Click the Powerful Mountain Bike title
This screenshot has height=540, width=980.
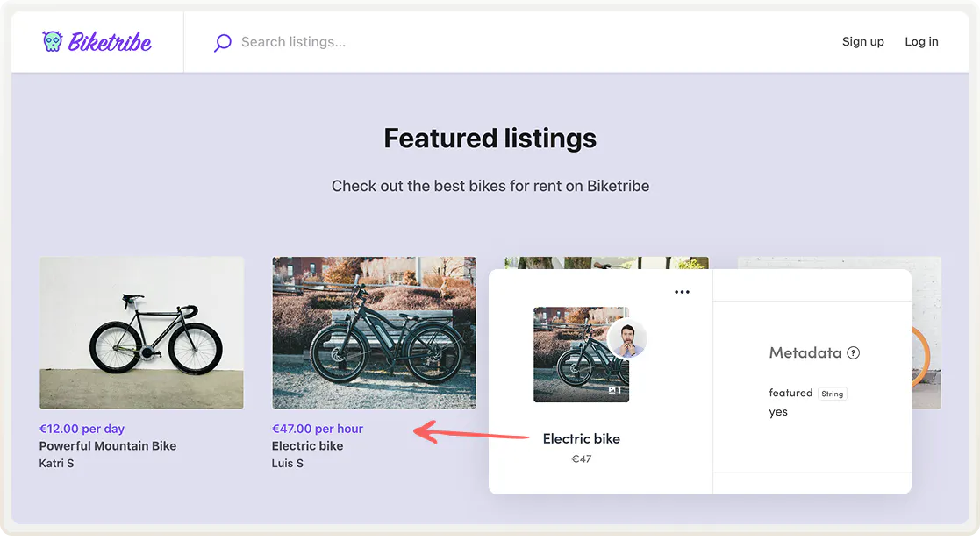pyautogui.click(x=108, y=446)
